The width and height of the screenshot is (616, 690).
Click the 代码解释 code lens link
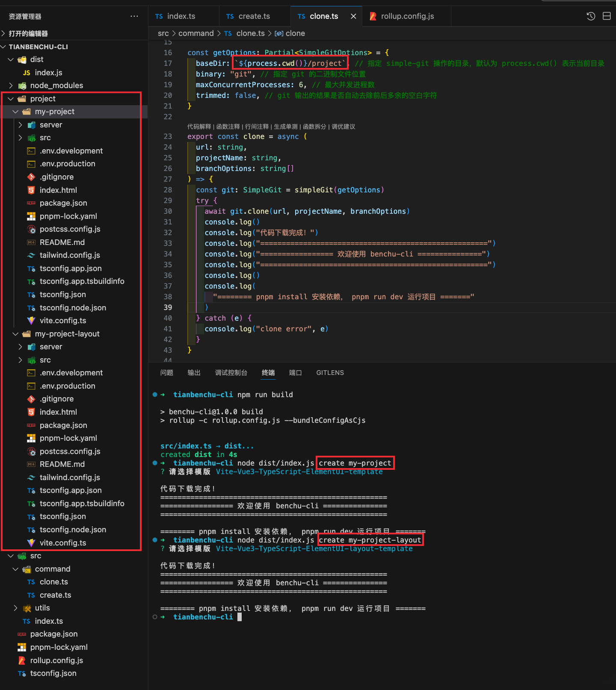199,127
